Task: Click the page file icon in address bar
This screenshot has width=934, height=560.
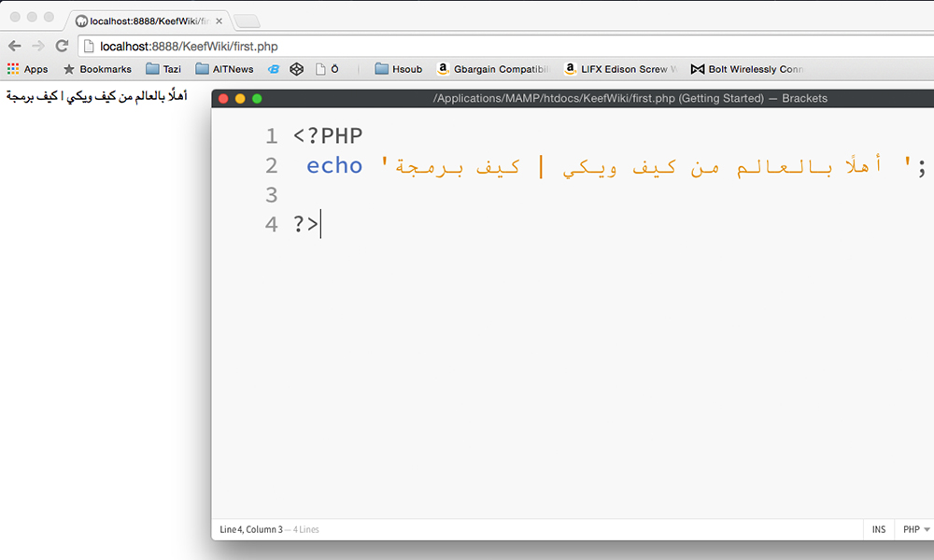Action: (x=89, y=46)
